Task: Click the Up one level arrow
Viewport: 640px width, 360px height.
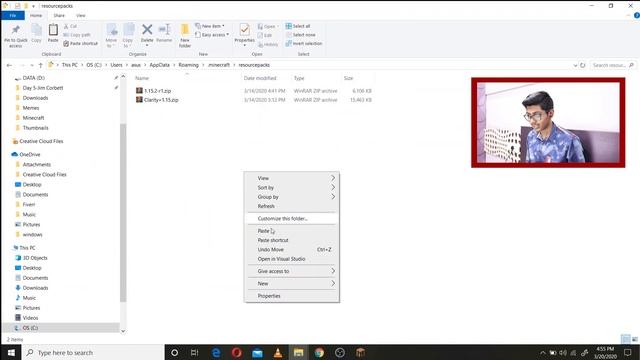Action: [x=40, y=65]
